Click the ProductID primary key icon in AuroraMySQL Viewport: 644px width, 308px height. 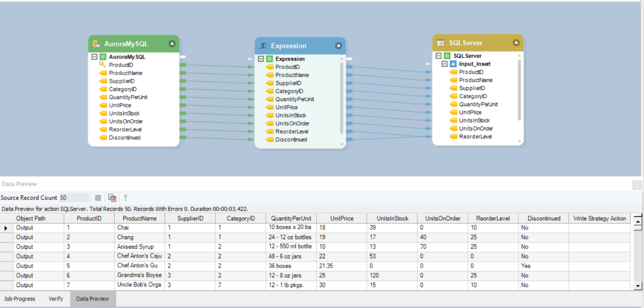[x=103, y=65]
